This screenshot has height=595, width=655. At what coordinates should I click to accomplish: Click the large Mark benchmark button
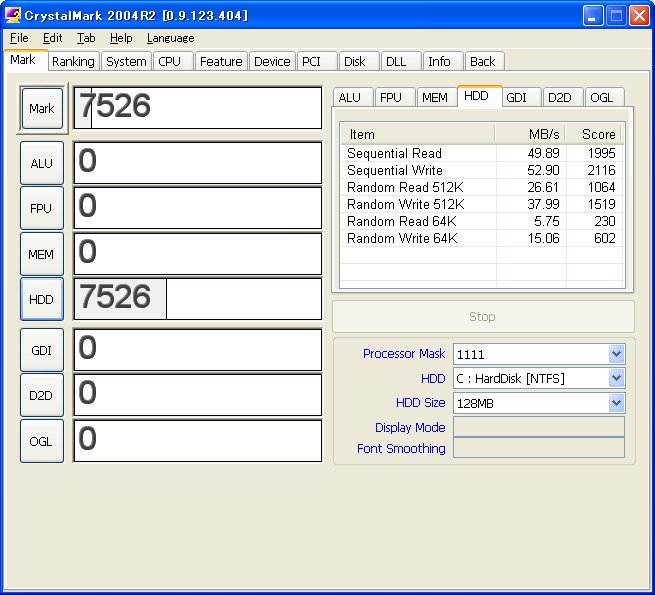(42, 108)
